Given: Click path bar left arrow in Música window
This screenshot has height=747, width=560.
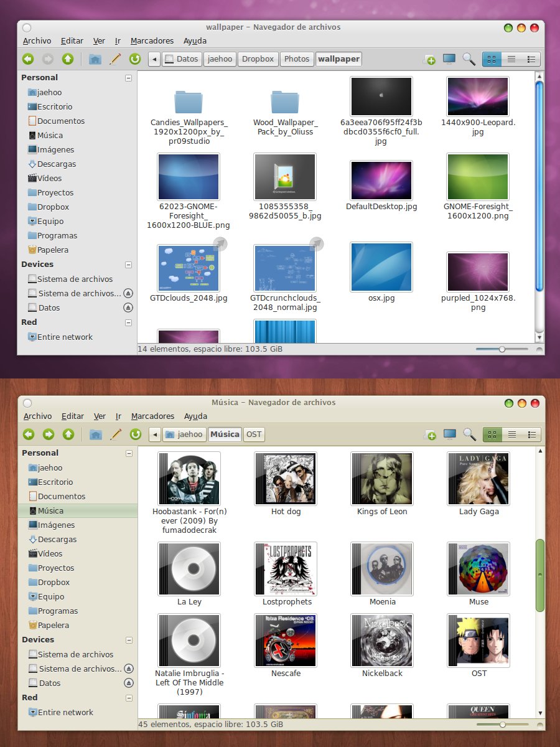Looking at the screenshot, I should click(155, 435).
